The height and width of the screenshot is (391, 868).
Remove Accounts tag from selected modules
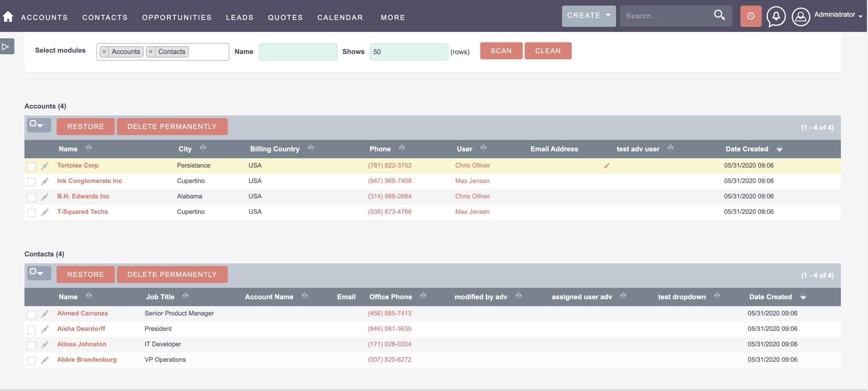click(x=104, y=52)
